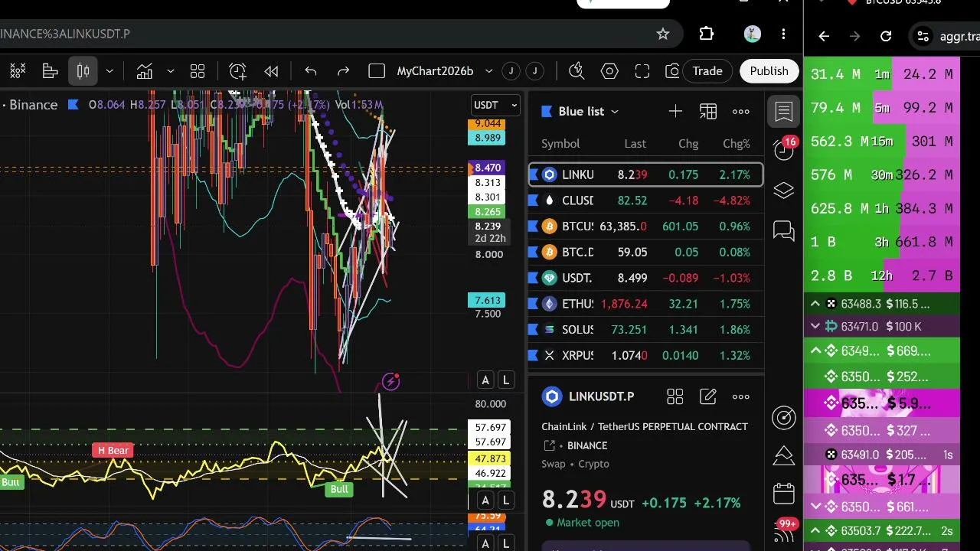980x551 pixels.
Task: Select the XRPUS watchlist row
Action: (645, 355)
